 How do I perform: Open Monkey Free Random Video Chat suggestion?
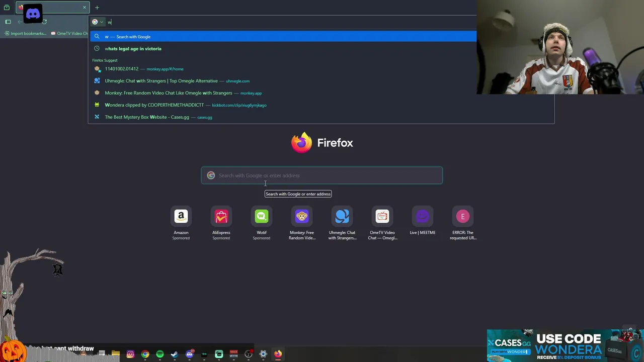(283, 93)
